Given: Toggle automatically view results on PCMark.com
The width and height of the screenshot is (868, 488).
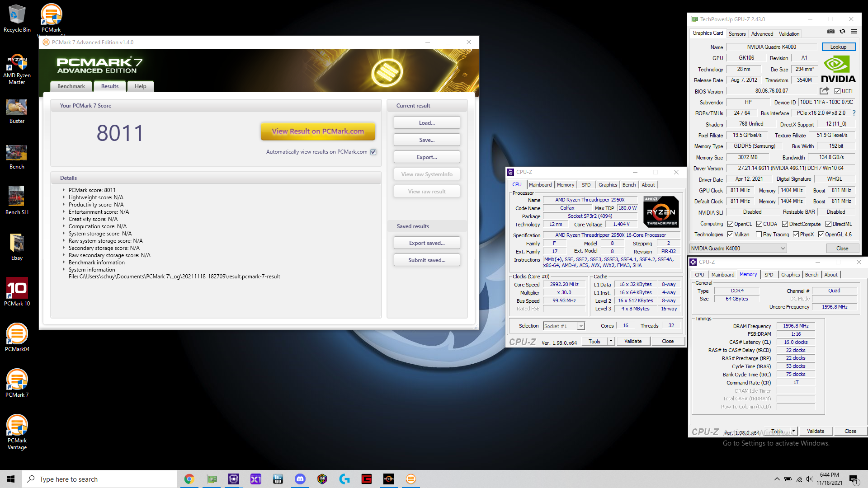Looking at the screenshot, I should click(373, 152).
